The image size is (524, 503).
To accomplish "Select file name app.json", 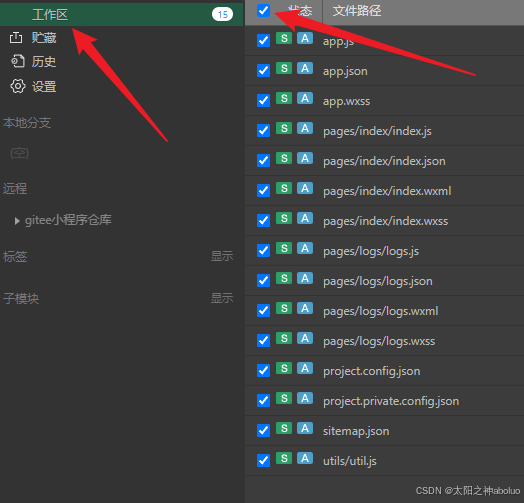I will 345,72.
